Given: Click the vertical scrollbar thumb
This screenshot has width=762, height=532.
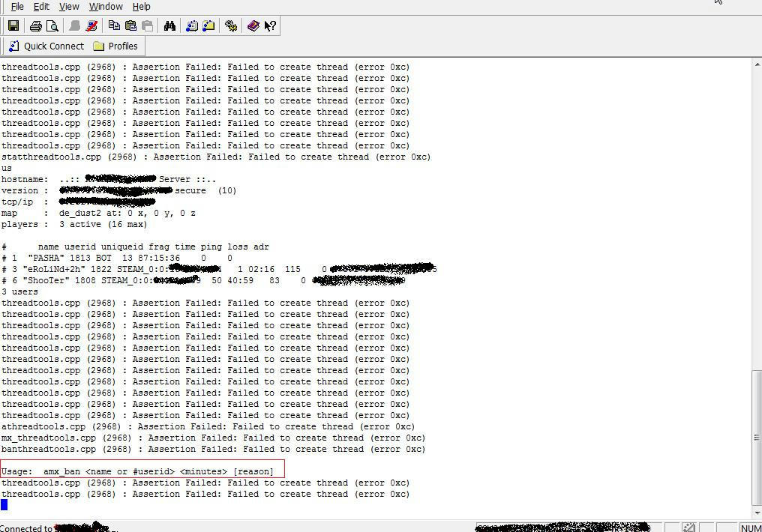Looking at the screenshot, I should point(757,438).
